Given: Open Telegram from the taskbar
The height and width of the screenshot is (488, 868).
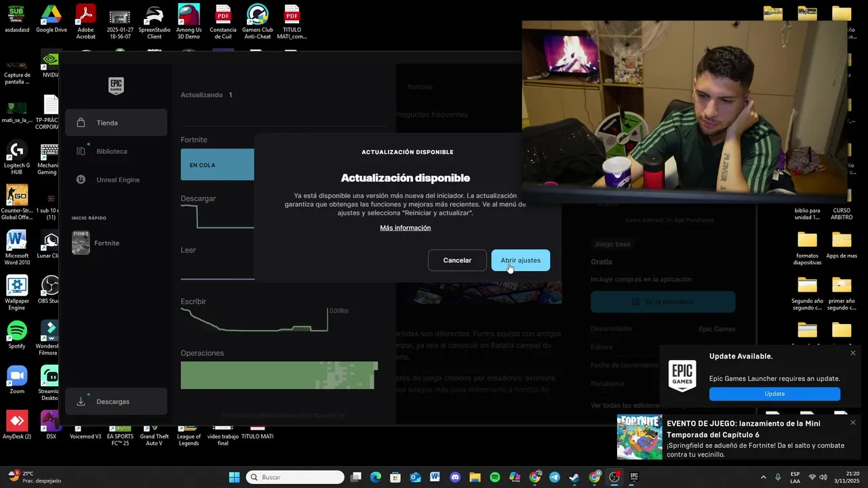Looking at the screenshot, I should (555, 477).
